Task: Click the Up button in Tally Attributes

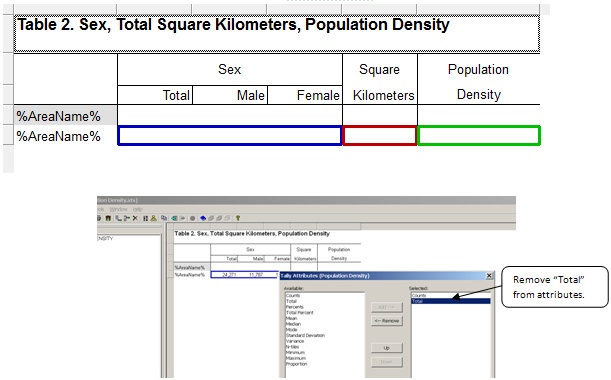Action: click(387, 348)
